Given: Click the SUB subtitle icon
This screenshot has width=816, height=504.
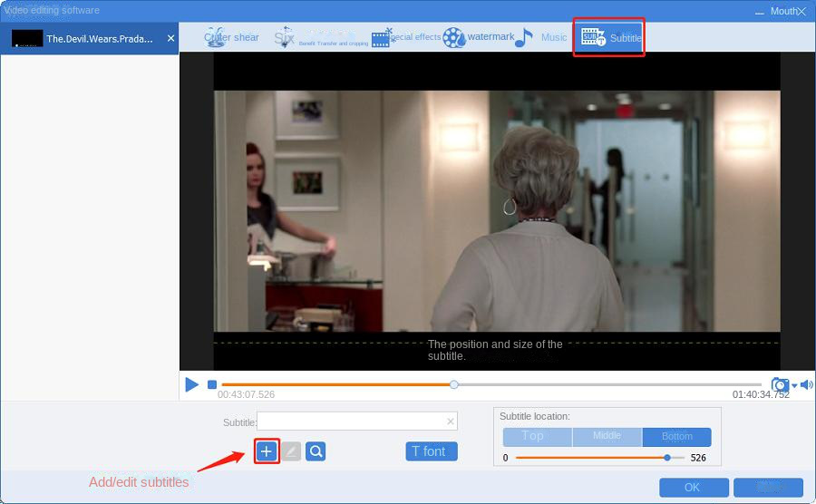Looking at the screenshot, I should coord(593,37).
